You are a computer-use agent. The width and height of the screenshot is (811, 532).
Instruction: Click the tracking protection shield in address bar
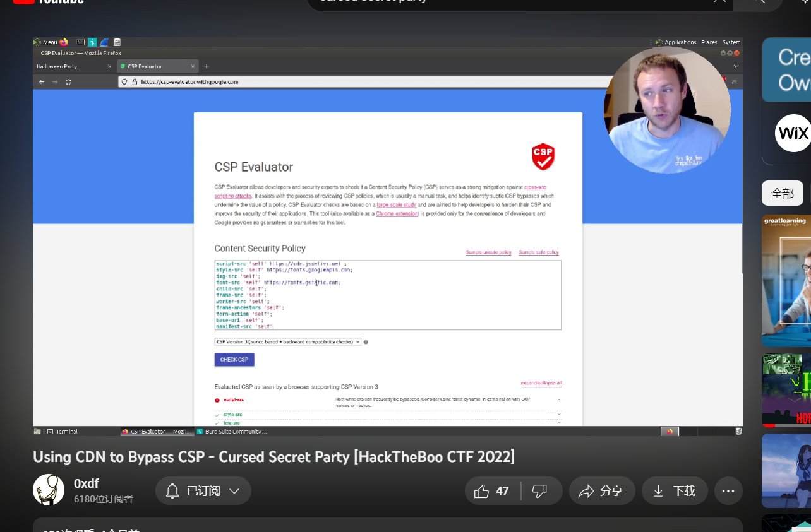coord(125,82)
